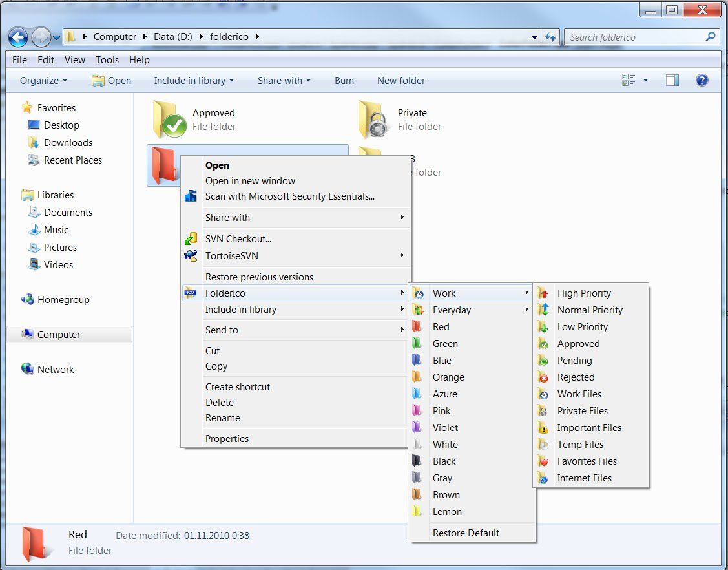This screenshot has width=728, height=570.
Task: Choose the Pending folder icon
Action: 574,360
